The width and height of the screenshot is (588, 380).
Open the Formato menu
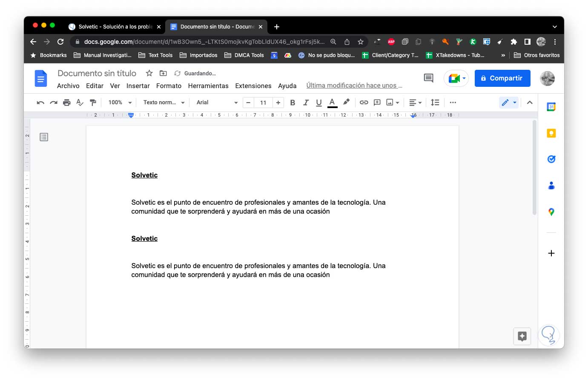[169, 86]
